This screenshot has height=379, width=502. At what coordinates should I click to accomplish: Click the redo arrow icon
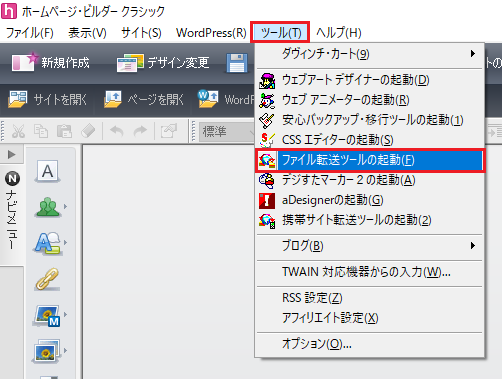coord(140,131)
